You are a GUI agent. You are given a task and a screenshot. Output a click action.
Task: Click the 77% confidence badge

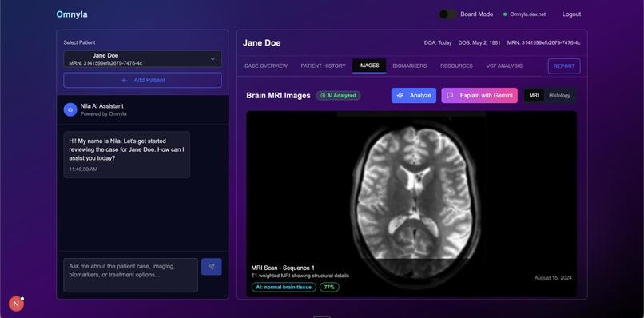click(329, 287)
